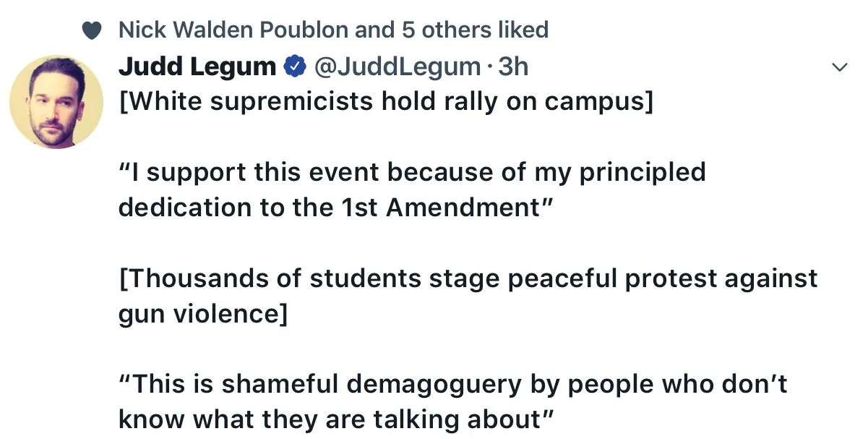The image size is (868, 439).
Task: Open Judd Legum's profile picture
Action: [56, 102]
